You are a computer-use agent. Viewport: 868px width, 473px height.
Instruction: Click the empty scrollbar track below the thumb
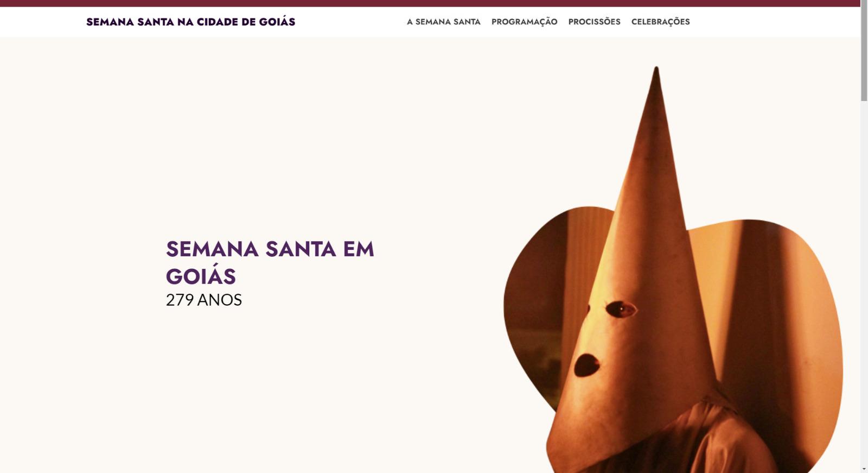(x=864, y=282)
